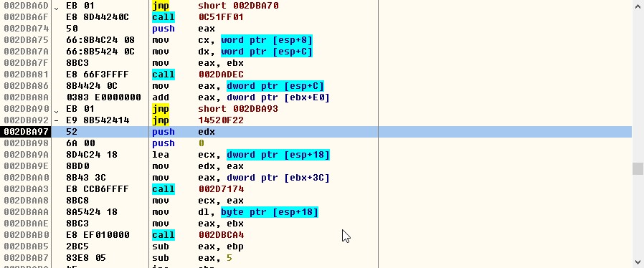Click the mov edx, eax instruction
The height and width of the screenshot is (268, 644).
coord(197,166)
